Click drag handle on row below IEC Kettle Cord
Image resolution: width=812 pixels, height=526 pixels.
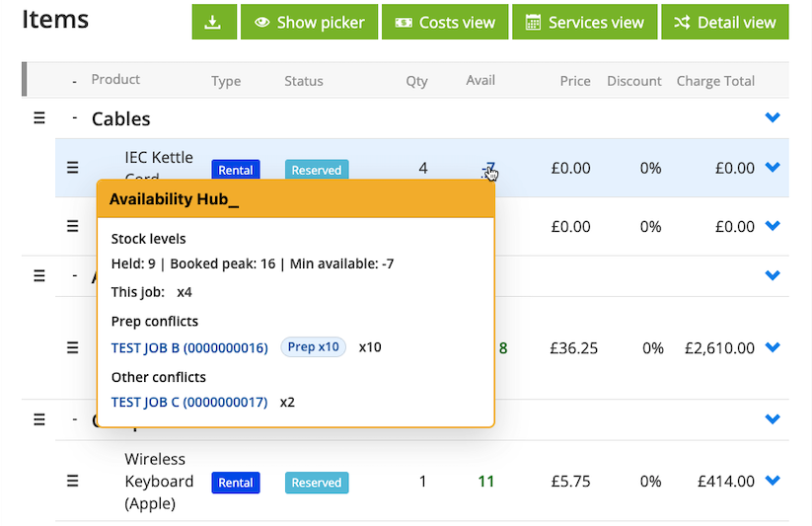tap(72, 226)
